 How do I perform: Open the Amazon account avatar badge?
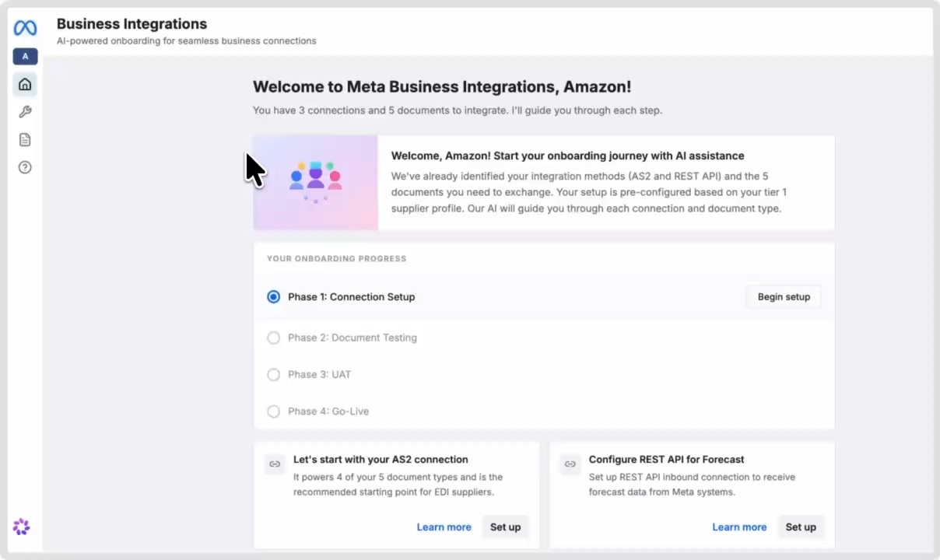tap(25, 57)
